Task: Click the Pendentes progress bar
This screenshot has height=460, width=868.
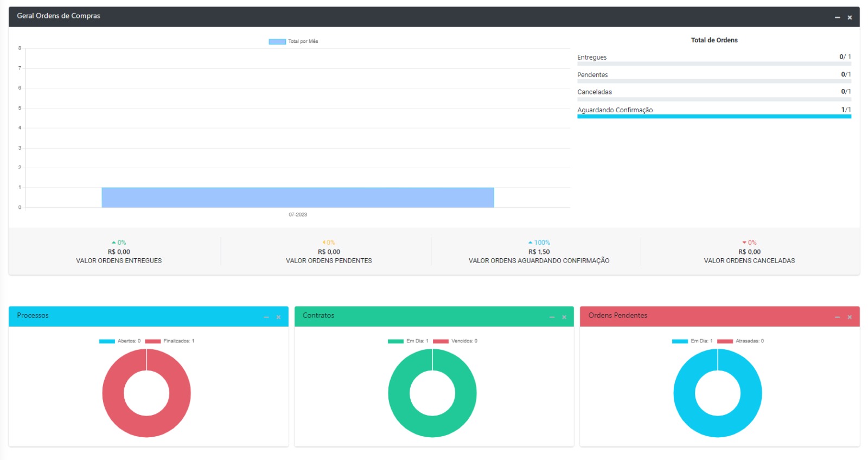Action: pyautogui.click(x=714, y=81)
